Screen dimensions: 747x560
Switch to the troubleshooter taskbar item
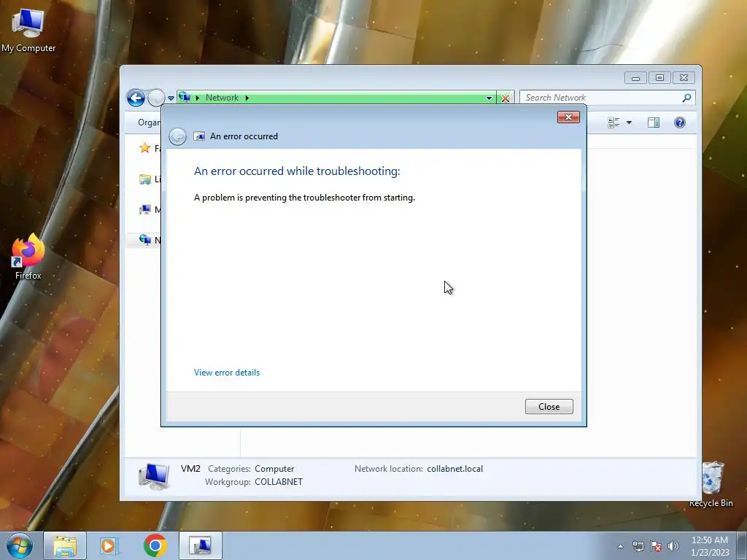click(x=200, y=545)
